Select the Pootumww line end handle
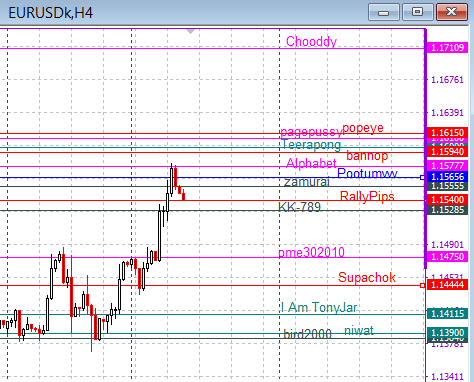This screenshot has height=382, width=474. point(422,178)
